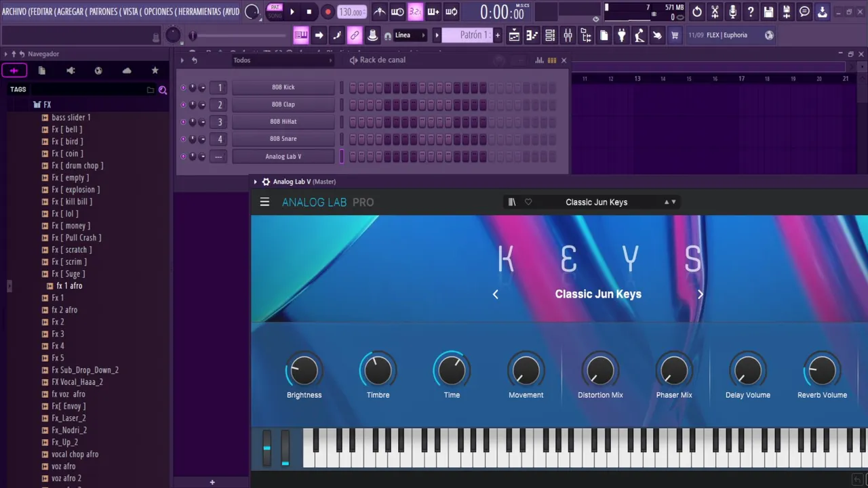Select the browser files tab icon
Viewport: 868px width, 488px height.
(42, 70)
